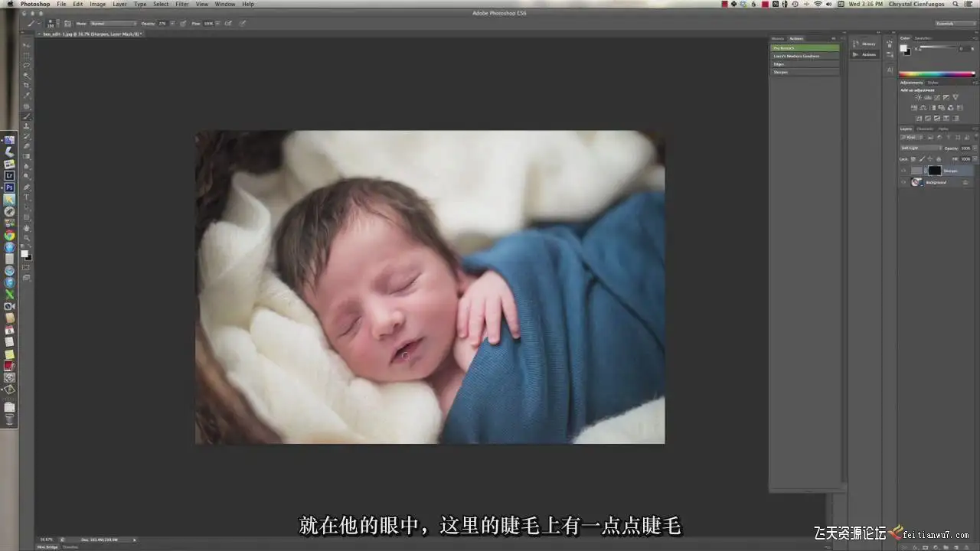Select the Dodge tool
Image resolution: width=980 pixels, height=551 pixels.
[27, 176]
